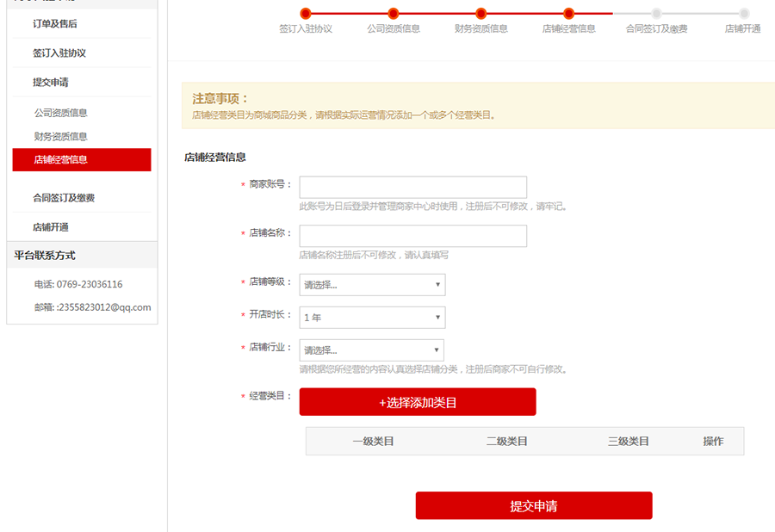
Task: Click the 财务资质信息 step label at top
Action: (x=480, y=28)
